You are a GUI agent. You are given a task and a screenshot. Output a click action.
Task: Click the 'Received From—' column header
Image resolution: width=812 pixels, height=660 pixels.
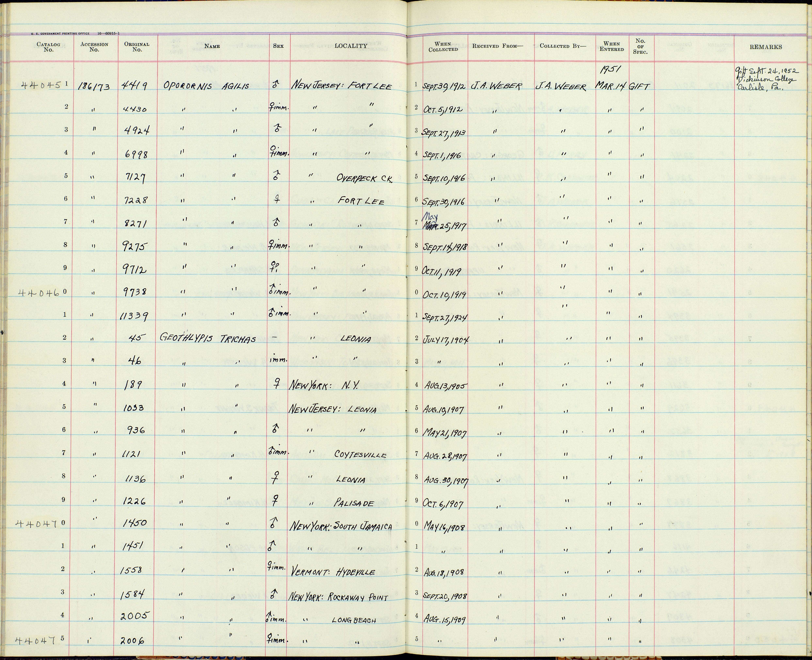click(498, 46)
